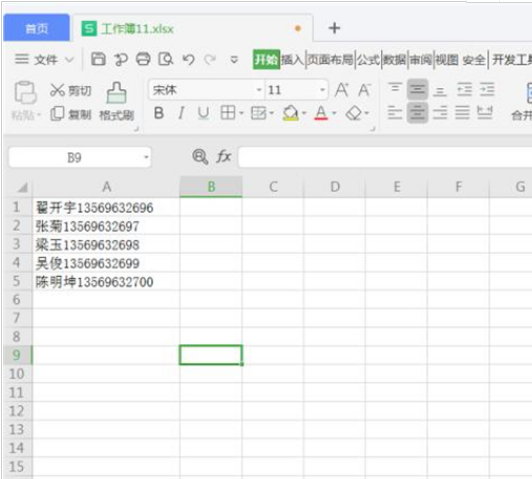Click the Copy (复制) button
532x479 pixels.
pyautogui.click(x=71, y=114)
